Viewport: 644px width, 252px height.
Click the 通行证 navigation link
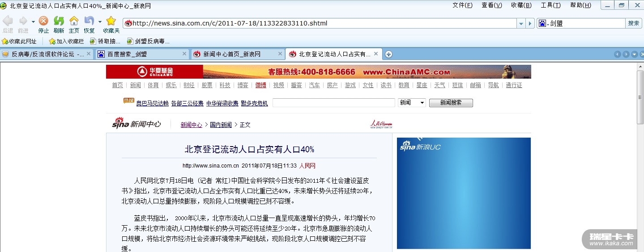(514, 85)
